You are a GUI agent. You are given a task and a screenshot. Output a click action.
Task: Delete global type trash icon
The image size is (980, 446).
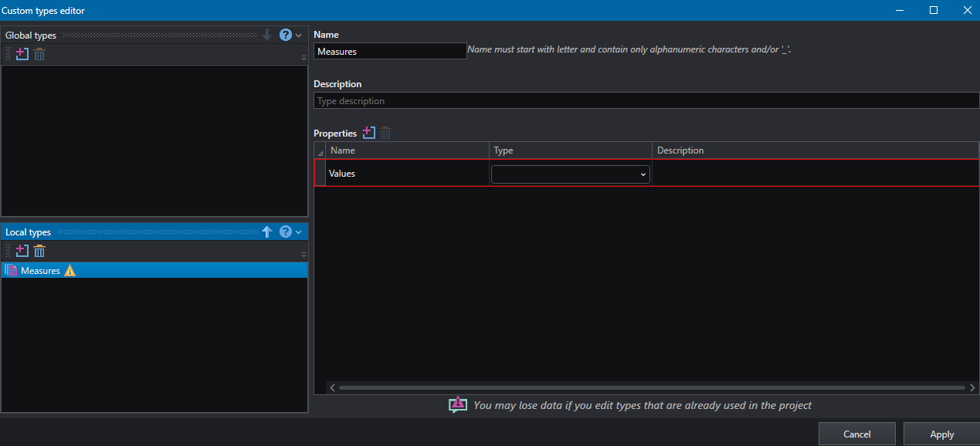coord(39,54)
